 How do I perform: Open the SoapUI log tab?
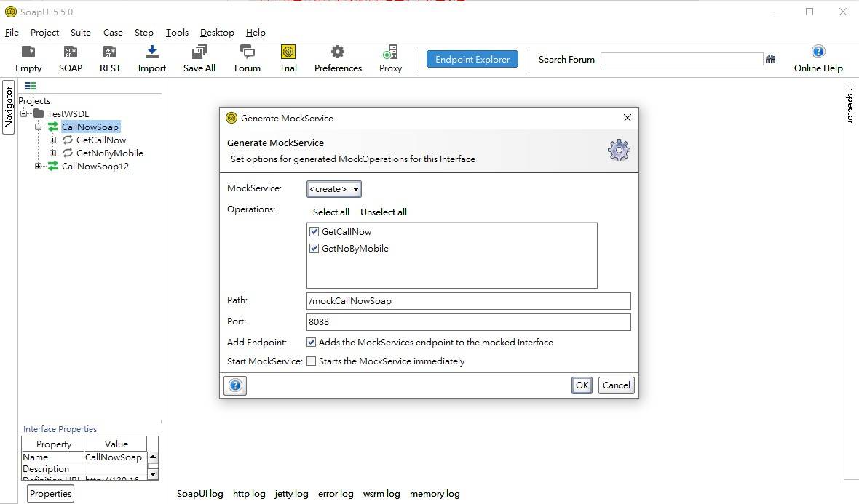tap(200, 494)
